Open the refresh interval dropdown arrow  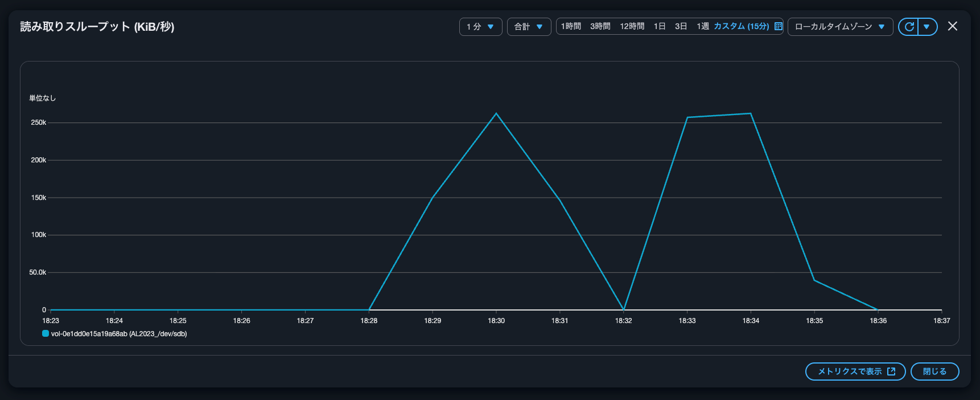(x=927, y=27)
